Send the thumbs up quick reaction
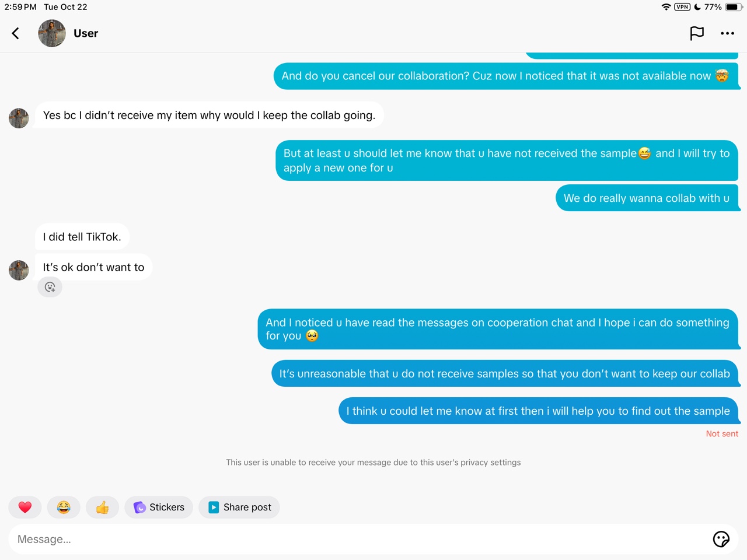747x560 pixels. point(102,507)
